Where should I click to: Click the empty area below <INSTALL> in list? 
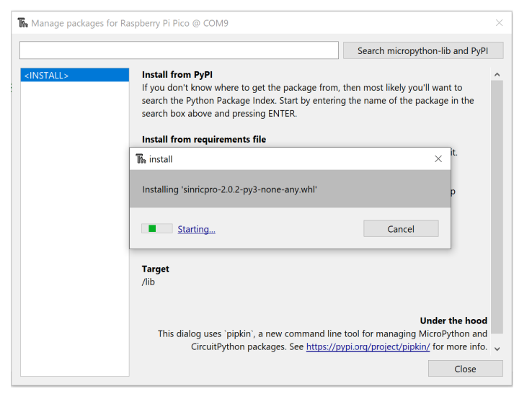pyautogui.click(x=74, y=230)
